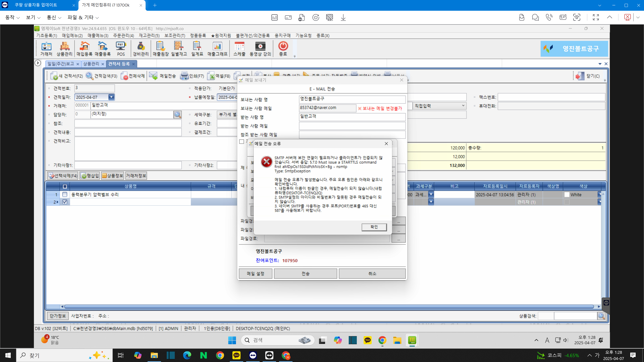The image size is (644, 362).
Task: Toggle the select-all checkbox in grid header
Action: tap(65, 186)
